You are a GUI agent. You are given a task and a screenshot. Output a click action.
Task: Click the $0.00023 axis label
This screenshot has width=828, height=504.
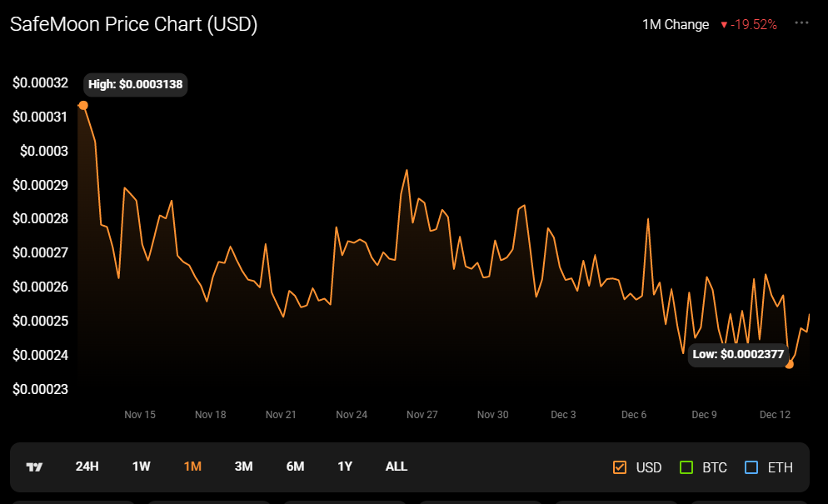(41, 389)
